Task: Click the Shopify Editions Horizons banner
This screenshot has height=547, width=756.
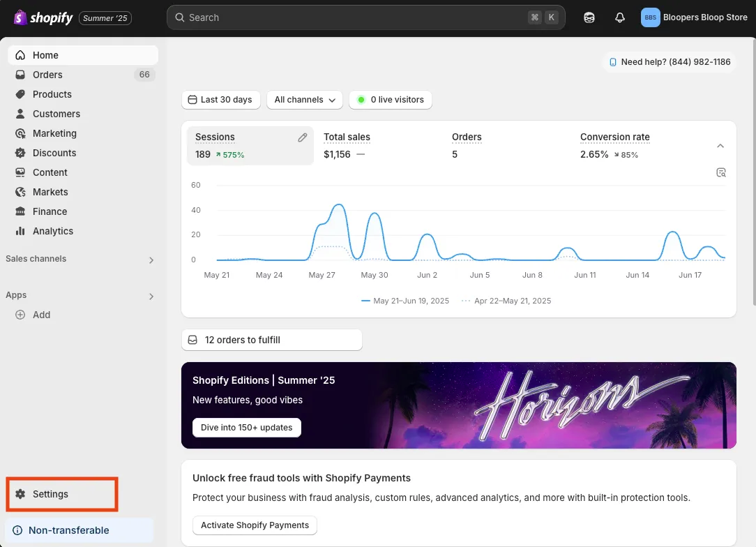Action: 458,405
